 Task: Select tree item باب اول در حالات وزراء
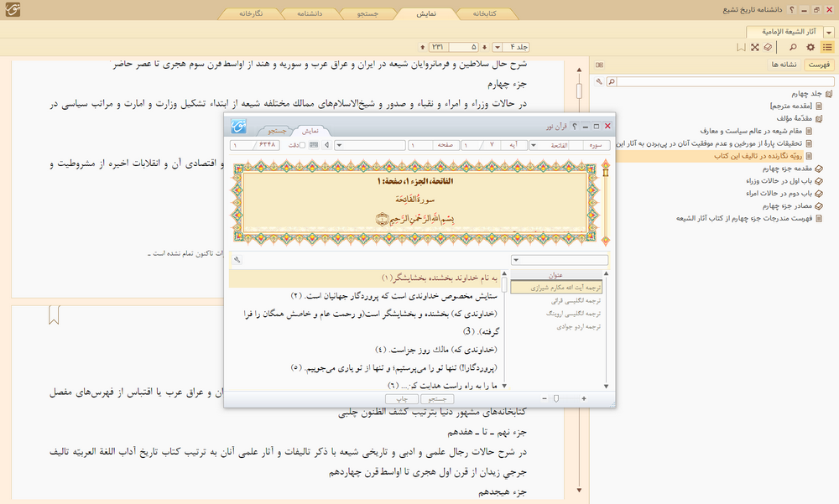[x=779, y=181]
